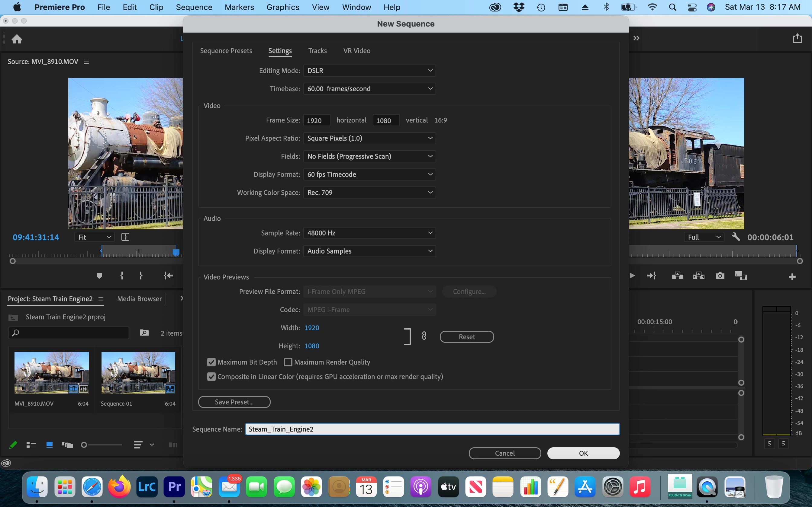Viewport: 812px width, 507px height.
Task: Switch to the Sequence Presets tab
Action: 226,51
